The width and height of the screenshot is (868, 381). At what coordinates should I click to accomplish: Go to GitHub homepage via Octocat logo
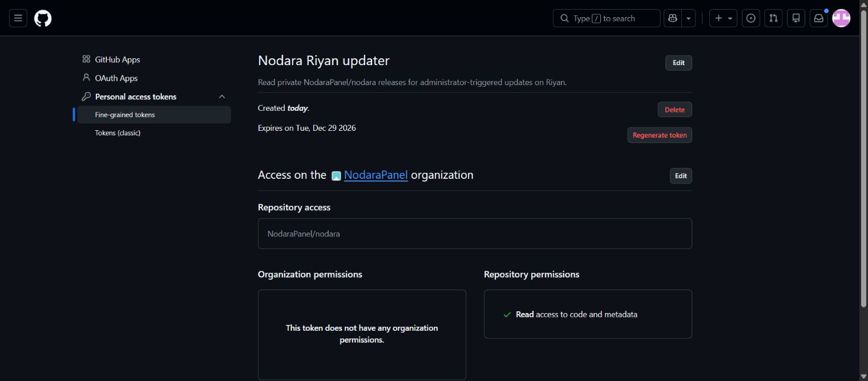click(x=43, y=18)
